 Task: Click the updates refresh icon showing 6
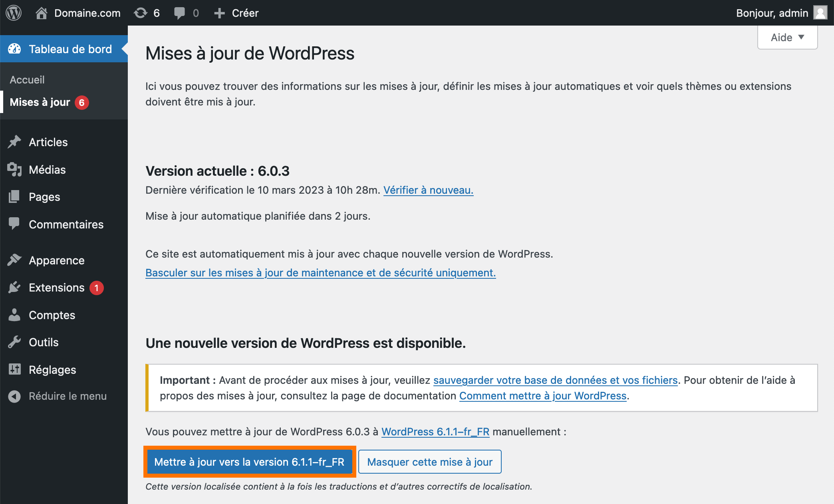coord(141,13)
